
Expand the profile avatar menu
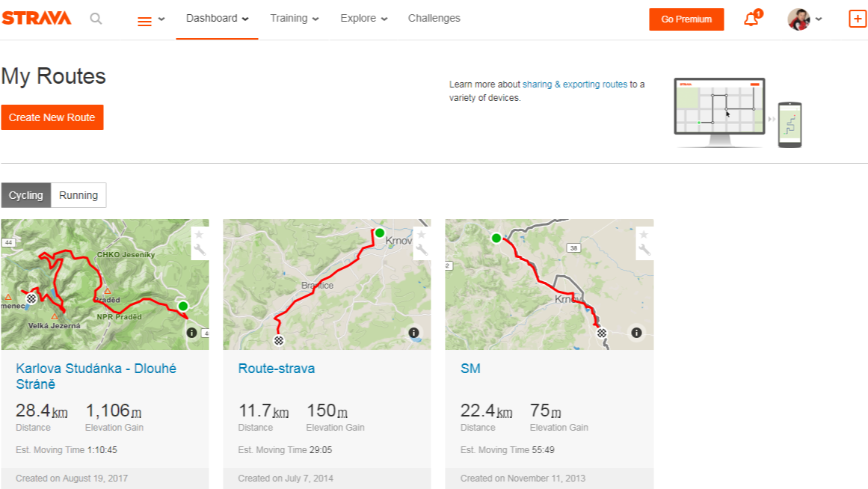(x=804, y=19)
